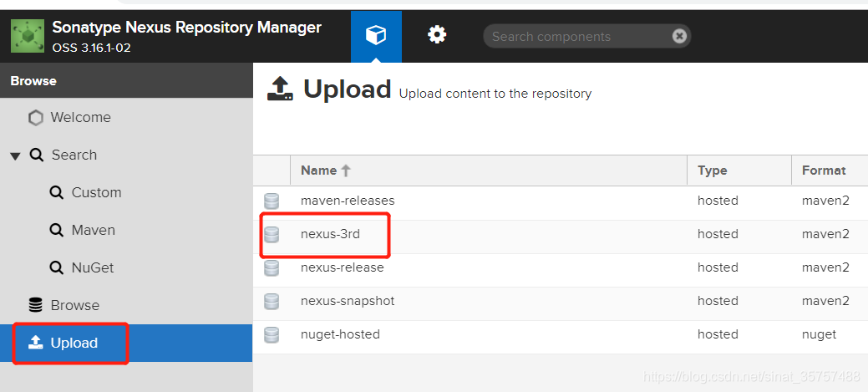Image resolution: width=868 pixels, height=392 pixels.
Task: Open the Browse cube icon in the header
Action: [376, 37]
